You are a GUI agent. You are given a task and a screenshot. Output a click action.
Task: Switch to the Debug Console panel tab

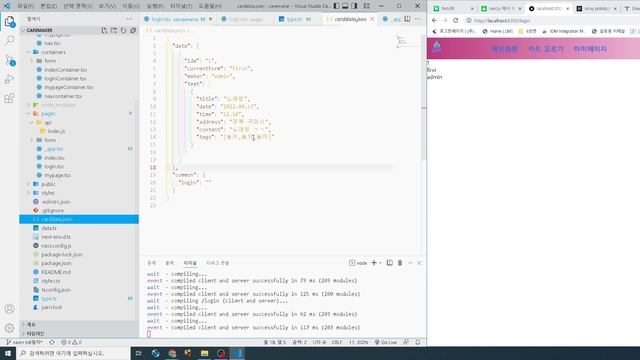click(x=218, y=263)
